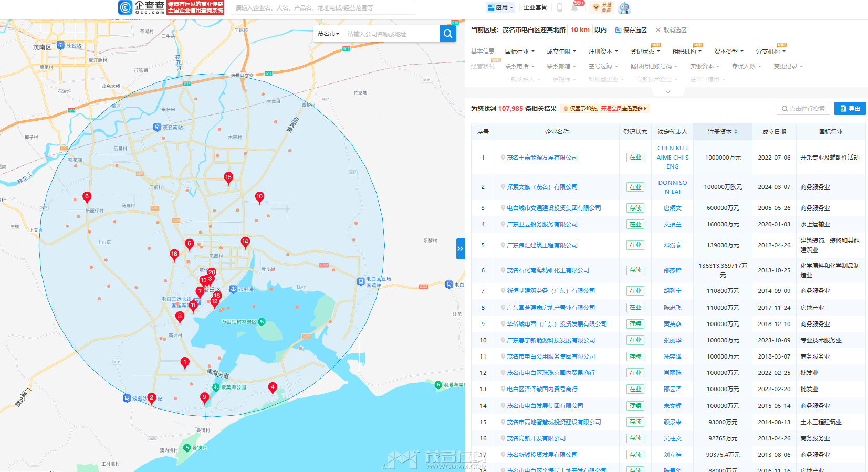Viewport: 868px width, 472px height.
Task: Open company link 茂名丰泰能源发展有限公司
Action: pos(542,158)
